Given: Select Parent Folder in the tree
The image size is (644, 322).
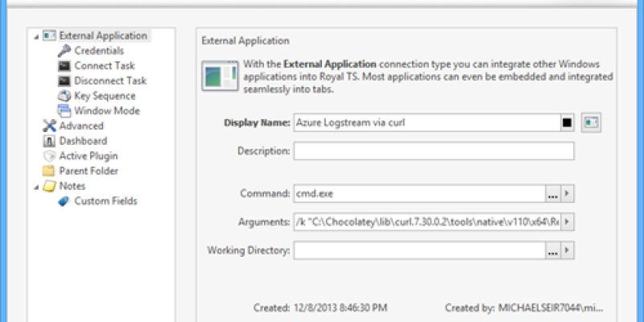Looking at the screenshot, I should coord(89,171).
